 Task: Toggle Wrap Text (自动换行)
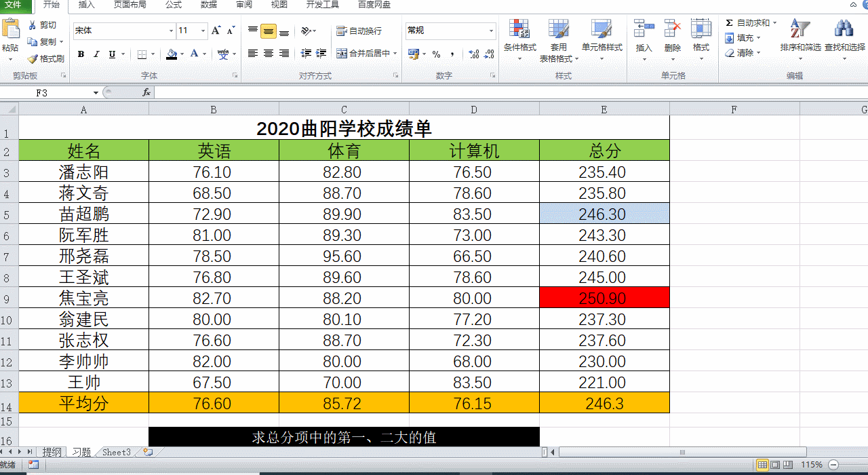click(359, 31)
